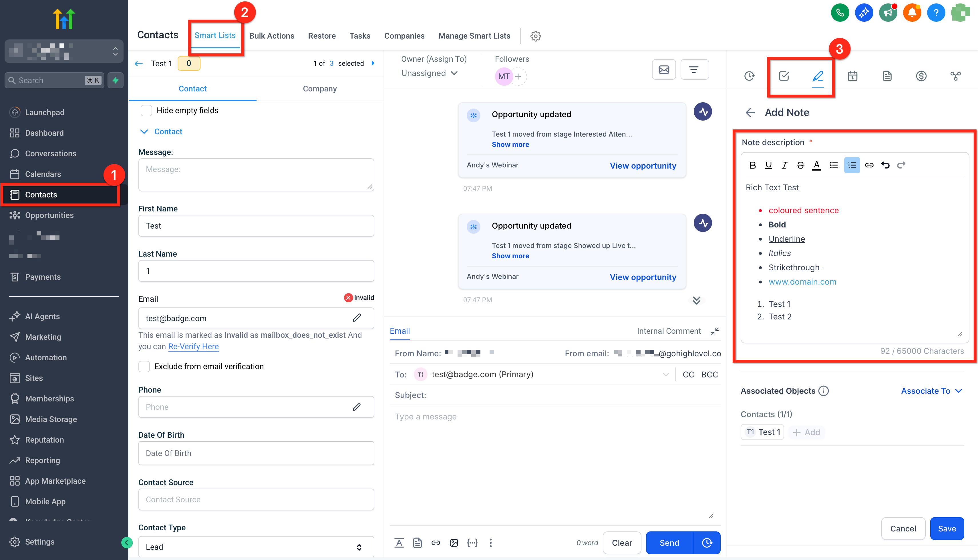This screenshot has width=978, height=560.
Task: Check the Hide empty fields checkbox
Action: tap(146, 110)
